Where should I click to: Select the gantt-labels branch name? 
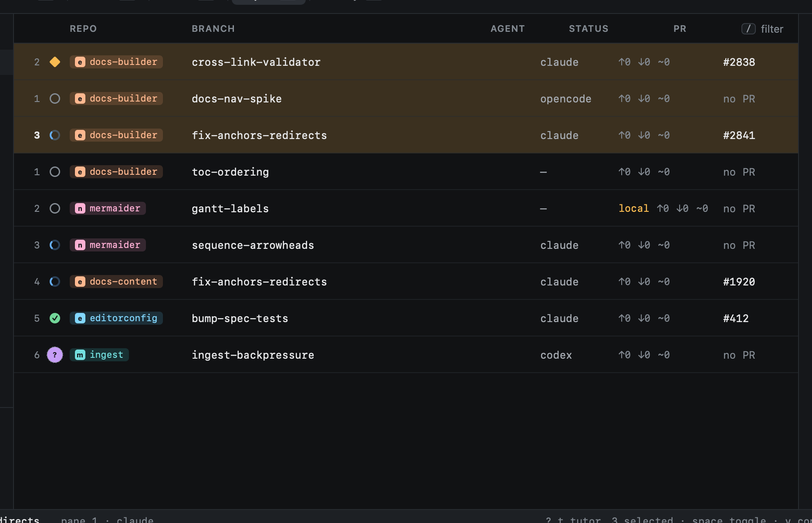pyautogui.click(x=230, y=208)
